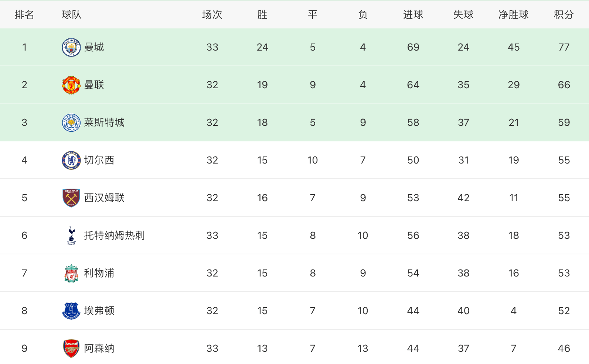The height and width of the screenshot is (364, 589).
Task: Open the 托特纳姆热刺 team name link
Action: pyautogui.click(x=114, y=236)
